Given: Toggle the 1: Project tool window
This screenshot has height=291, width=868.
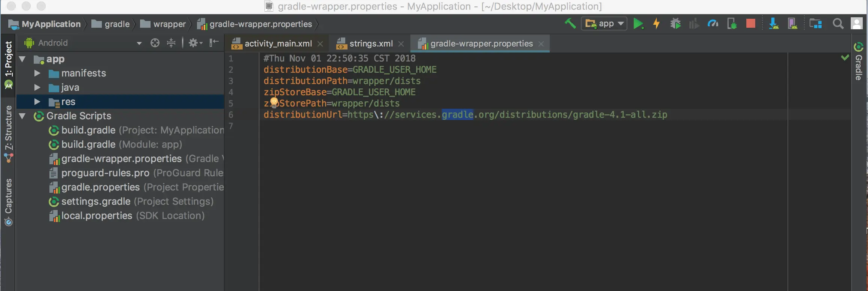Looking at the screenshot, I should point(8,64).
